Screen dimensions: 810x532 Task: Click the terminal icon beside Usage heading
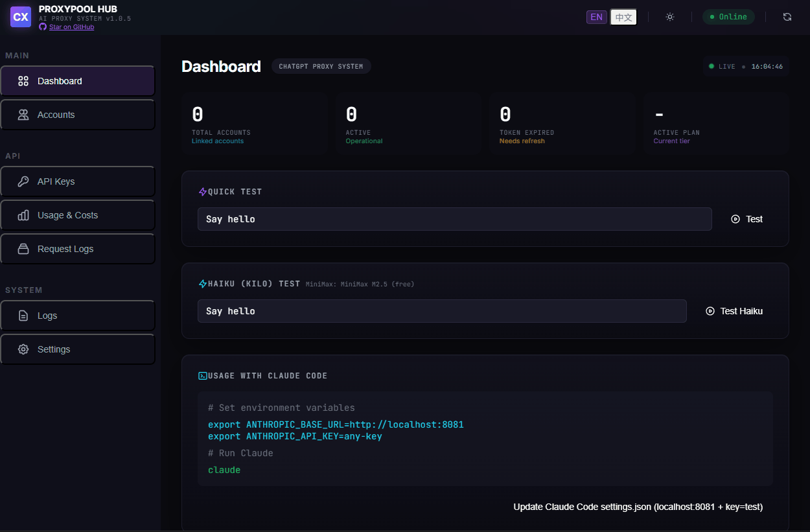[x=202, y=376]
